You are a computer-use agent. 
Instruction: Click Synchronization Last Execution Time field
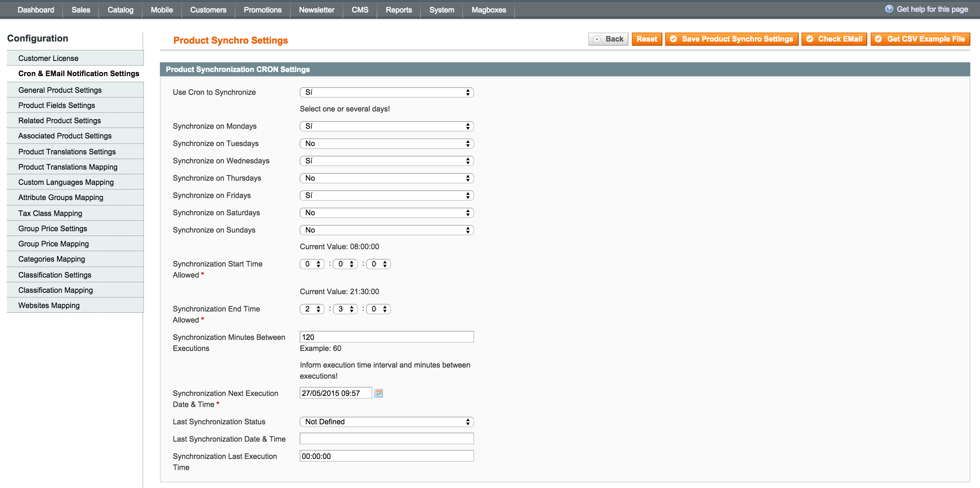387,456
